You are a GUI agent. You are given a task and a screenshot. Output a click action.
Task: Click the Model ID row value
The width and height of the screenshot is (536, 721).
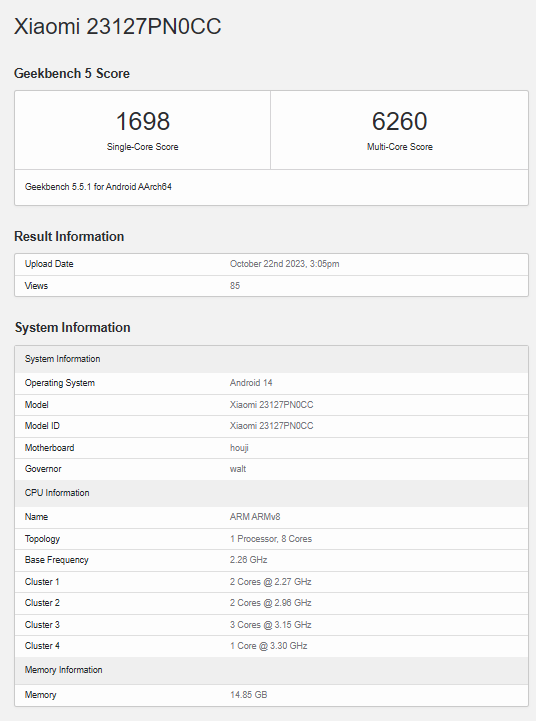(271, 426)
